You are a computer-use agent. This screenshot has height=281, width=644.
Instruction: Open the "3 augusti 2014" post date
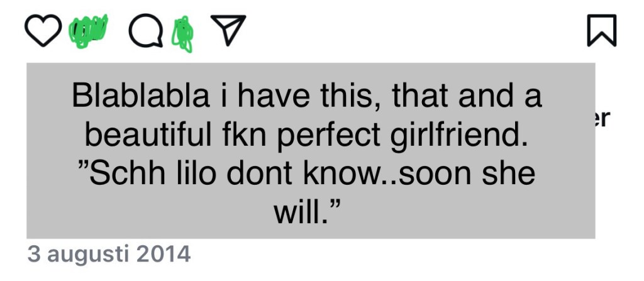108,255
